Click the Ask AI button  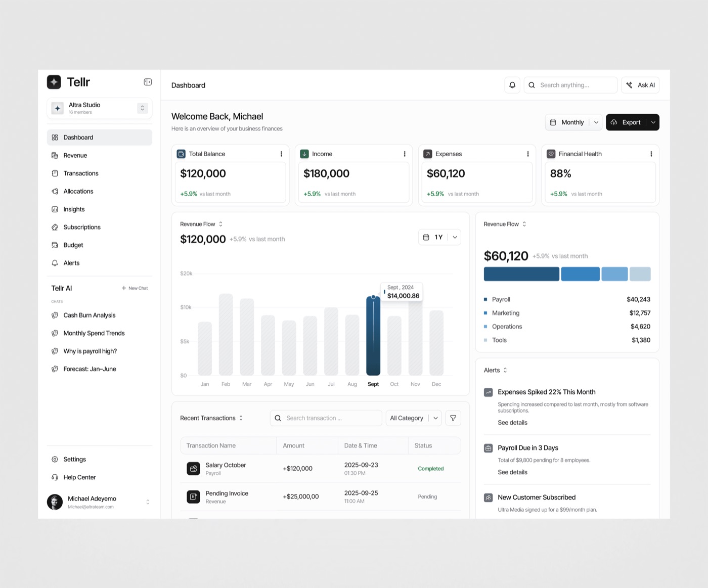(x=640, y=85)
